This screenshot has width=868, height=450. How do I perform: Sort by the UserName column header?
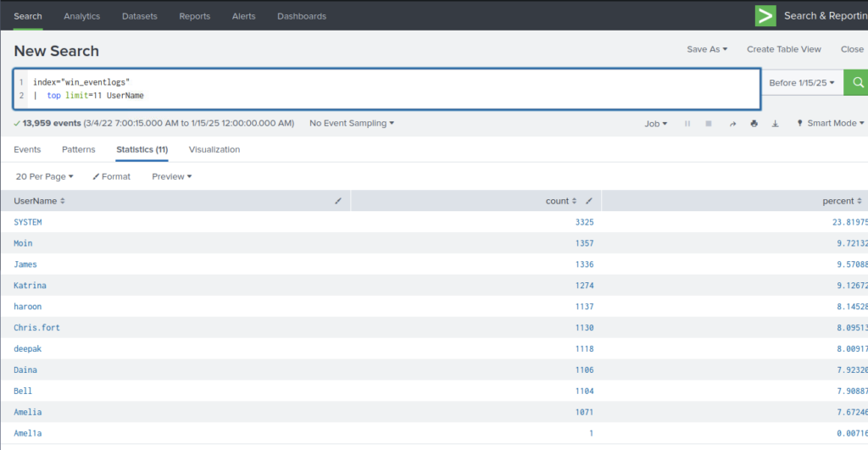[39, 201]
